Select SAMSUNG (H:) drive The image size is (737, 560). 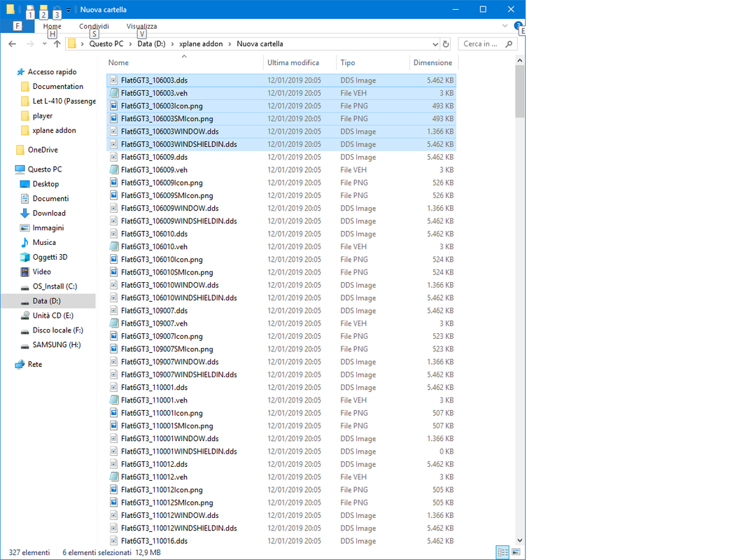(57, 344)
